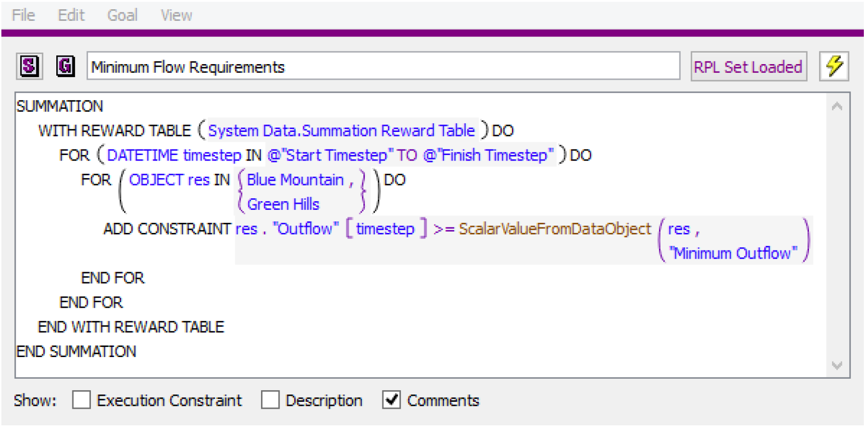The width and height of the screenshot is (868, 429).
Task: Uncheck the Comments checkbox
Action: click(391, 400)
